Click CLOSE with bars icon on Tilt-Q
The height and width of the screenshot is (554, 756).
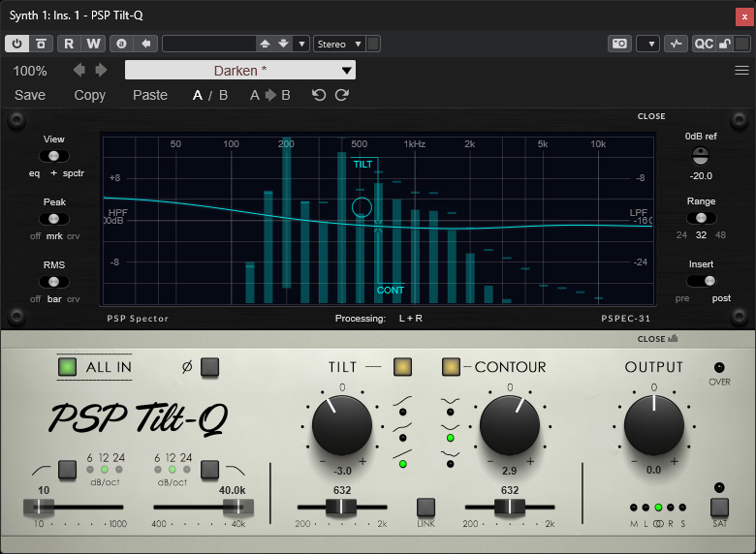657,339
